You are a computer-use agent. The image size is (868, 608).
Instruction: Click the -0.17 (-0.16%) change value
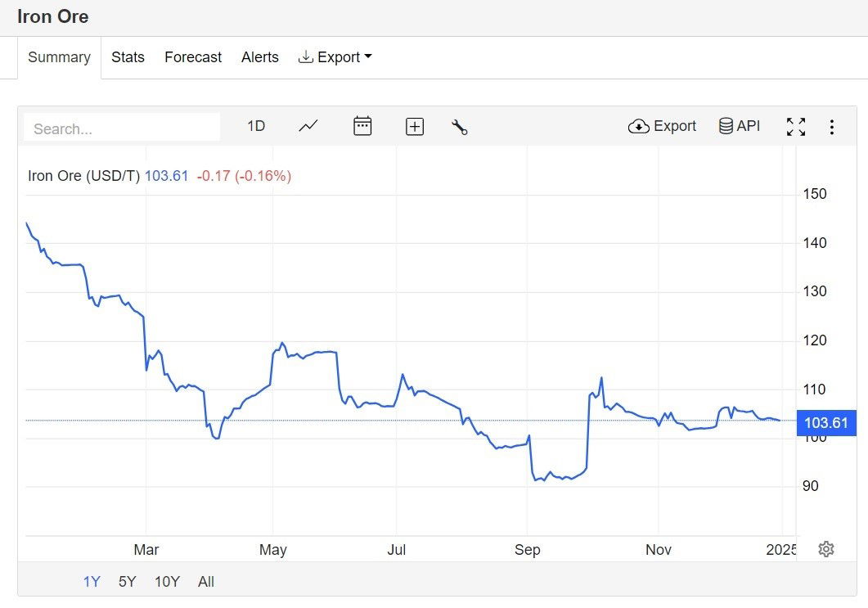tap(244, 176)
